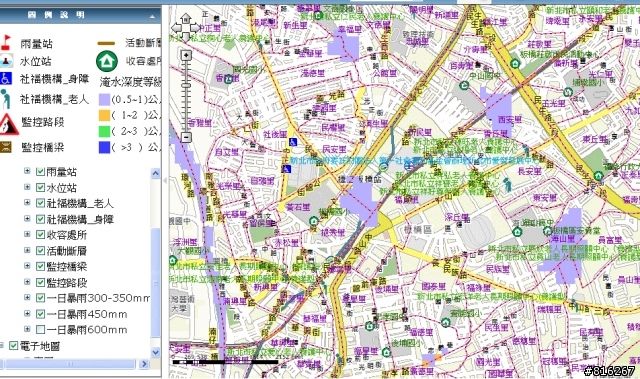Uncheck the 一日暴雨300-350mm layer
640x379 pixels.
coord(40,298)
